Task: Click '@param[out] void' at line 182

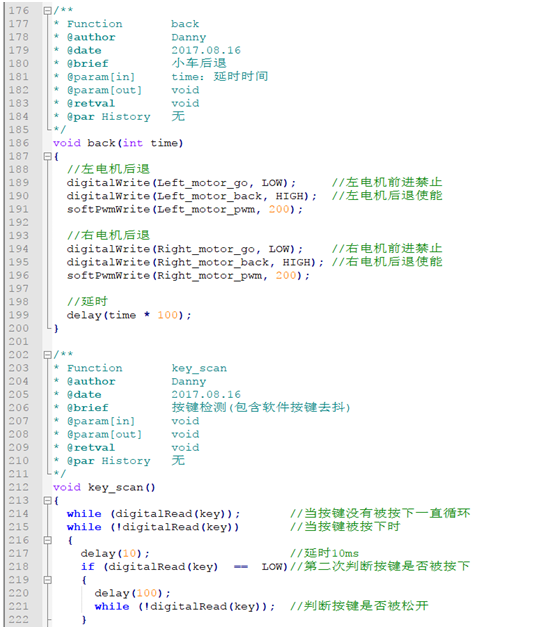Action: (127, 90)
